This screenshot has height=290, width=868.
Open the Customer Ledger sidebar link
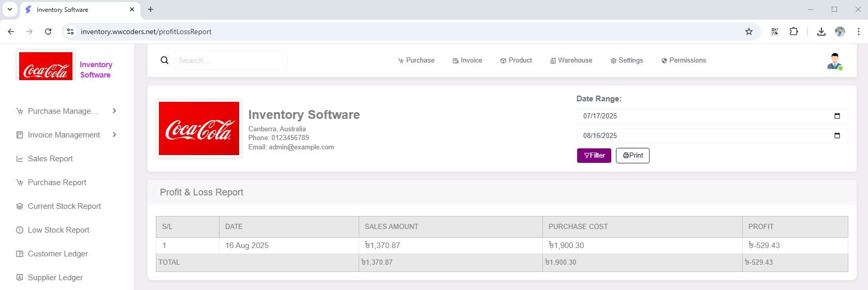pyautogui.click(x=57, y=254)
